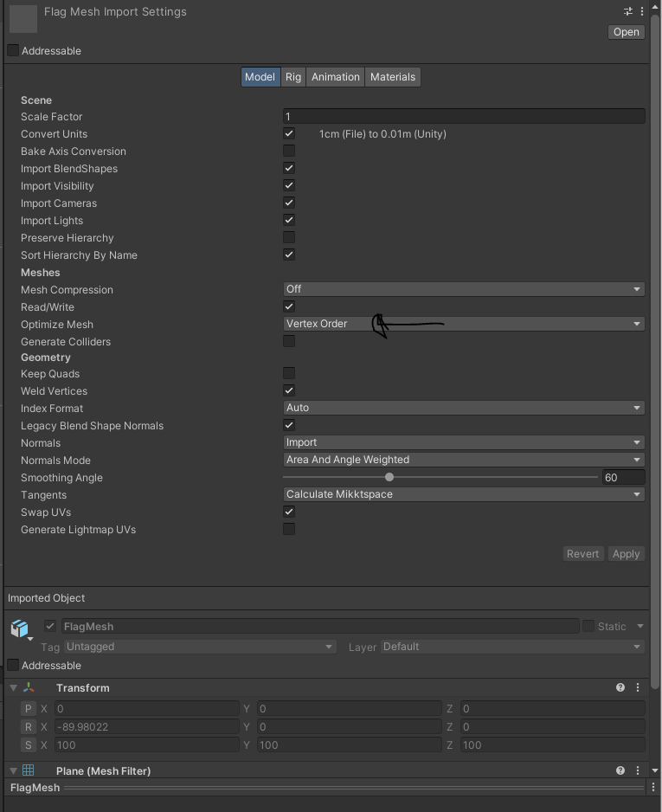Click the Open button
This screenshot has height=812, width=662.
click(x=626, y=32)
